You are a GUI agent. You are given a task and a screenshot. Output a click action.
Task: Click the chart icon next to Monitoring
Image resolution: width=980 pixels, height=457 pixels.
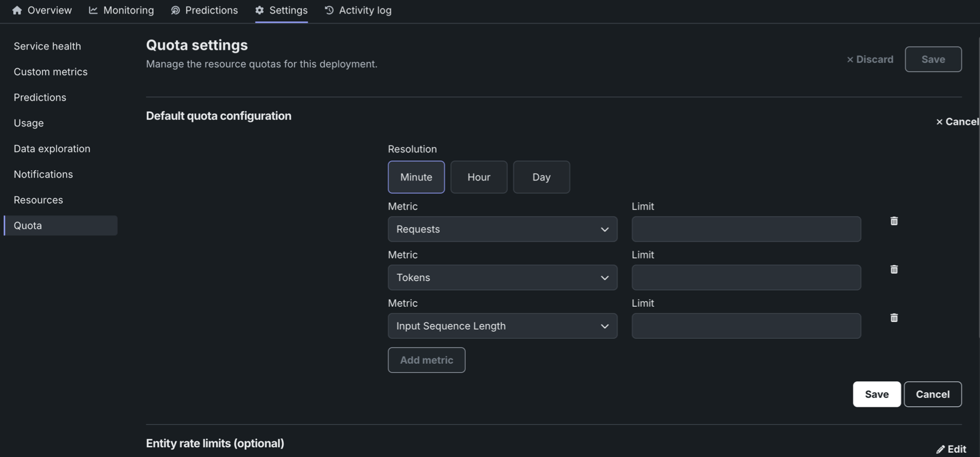[93, 10]
